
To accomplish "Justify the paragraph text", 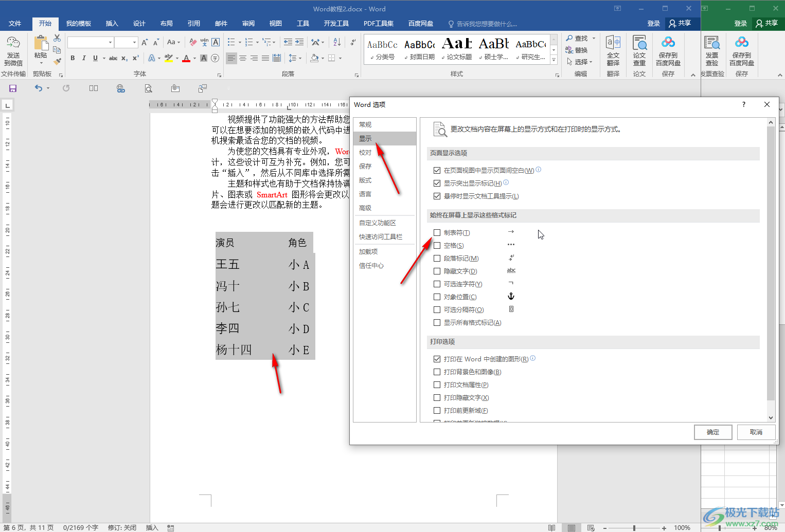I will [x=265, y=58].
